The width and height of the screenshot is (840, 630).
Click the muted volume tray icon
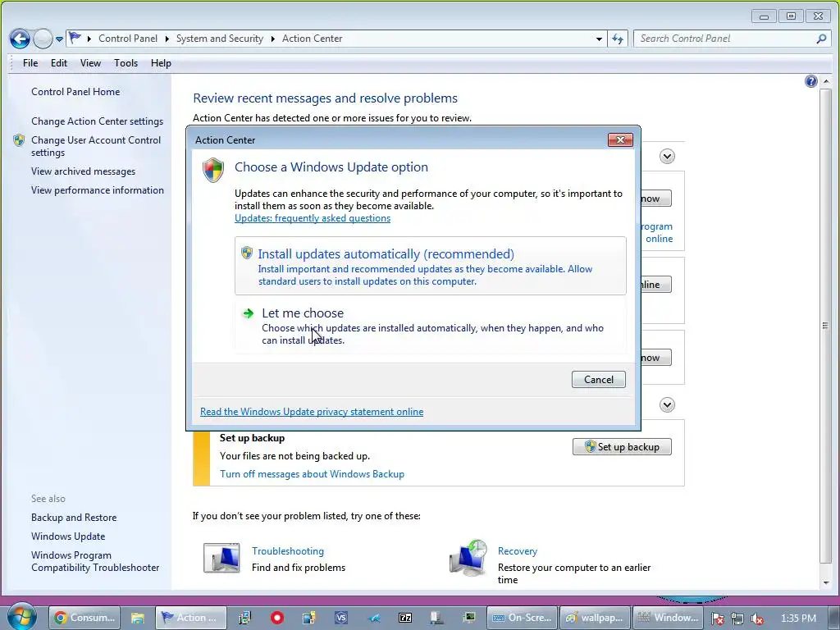[757, 619]
